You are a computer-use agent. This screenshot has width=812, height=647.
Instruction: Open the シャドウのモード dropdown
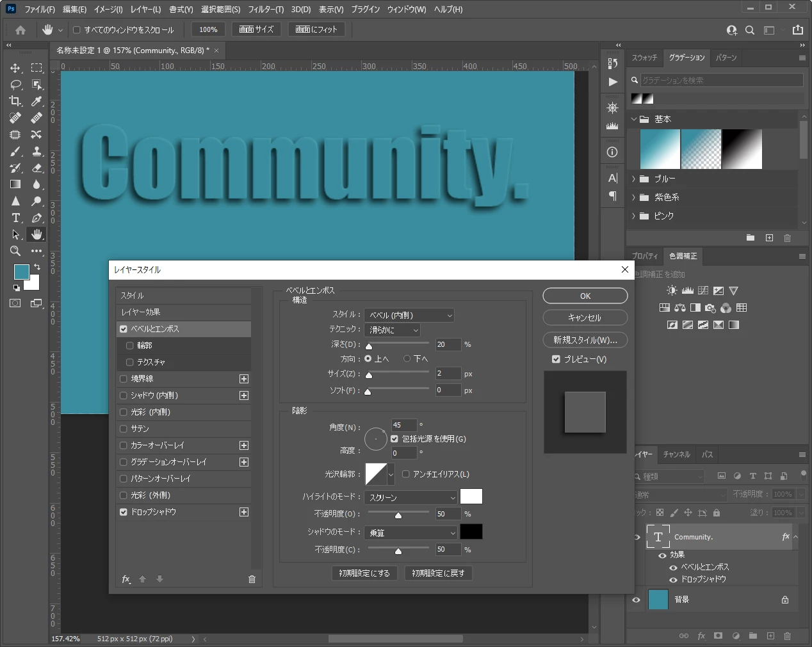pyautogui.click(x=410, y=532)
